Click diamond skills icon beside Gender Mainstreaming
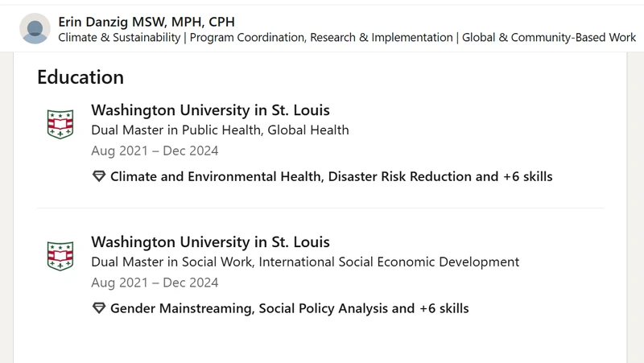644x363 pixels. (x=99, y=308)
